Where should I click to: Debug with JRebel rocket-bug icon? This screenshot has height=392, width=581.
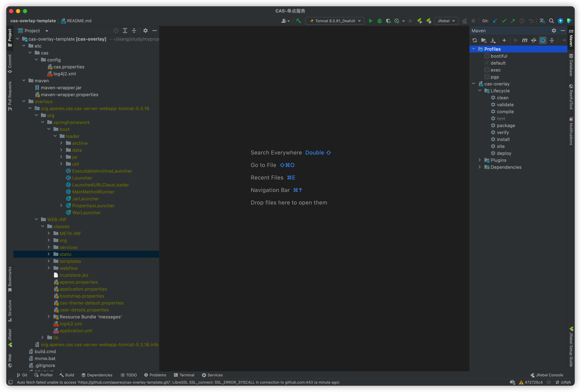point(429,21)
